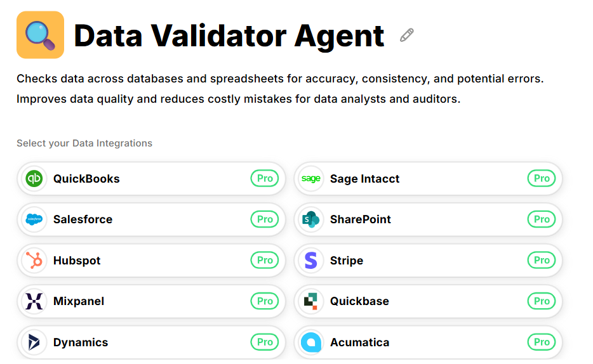The image size is (593, 364).
Task: Click the SharePoint logo icon
Action: coord(311,219)
